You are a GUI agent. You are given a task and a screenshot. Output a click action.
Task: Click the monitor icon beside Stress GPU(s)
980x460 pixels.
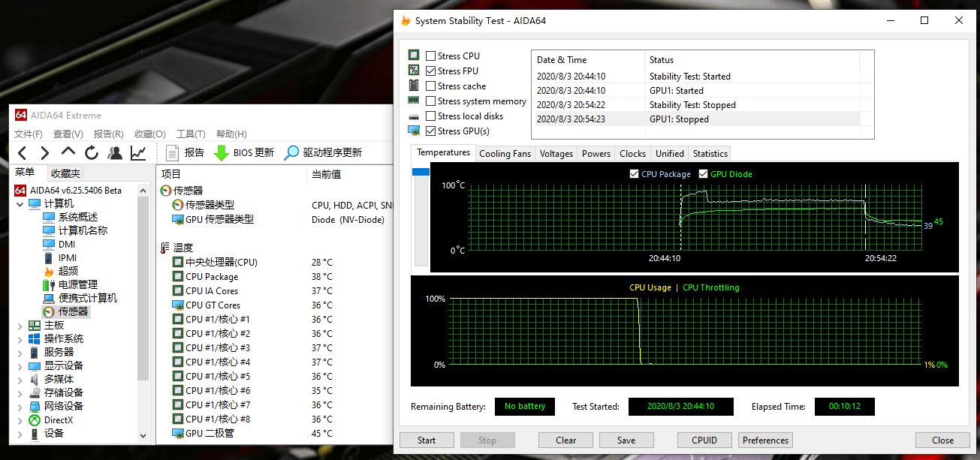414,131
